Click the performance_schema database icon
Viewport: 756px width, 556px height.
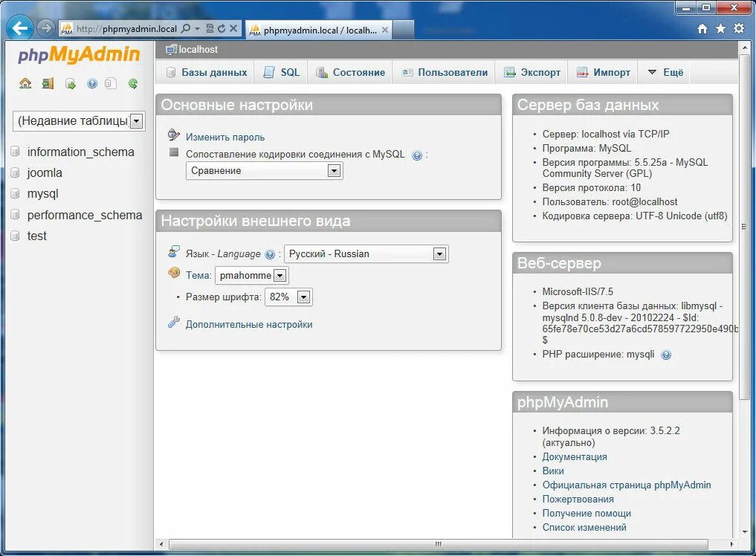[15, 215]
